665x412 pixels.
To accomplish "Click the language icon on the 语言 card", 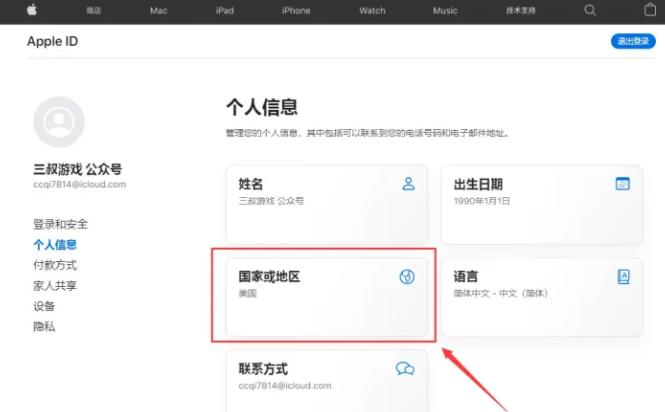I will tap(623, 276).
